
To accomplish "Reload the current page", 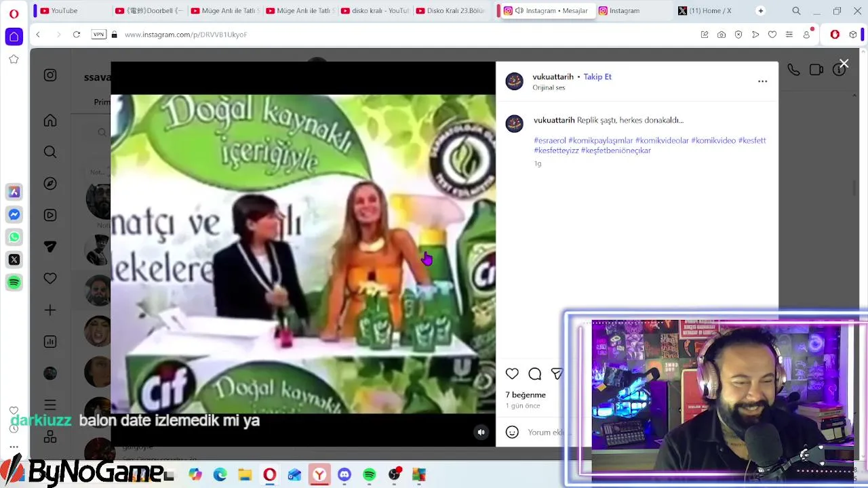I will click(77, 35).
